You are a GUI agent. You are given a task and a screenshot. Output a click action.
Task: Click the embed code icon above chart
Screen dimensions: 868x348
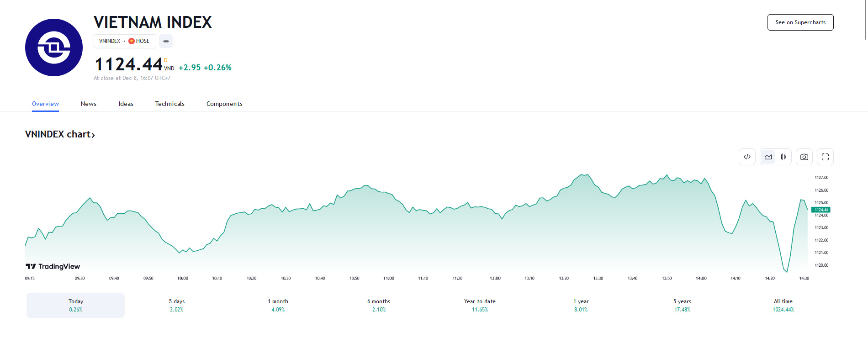[747, 157]
